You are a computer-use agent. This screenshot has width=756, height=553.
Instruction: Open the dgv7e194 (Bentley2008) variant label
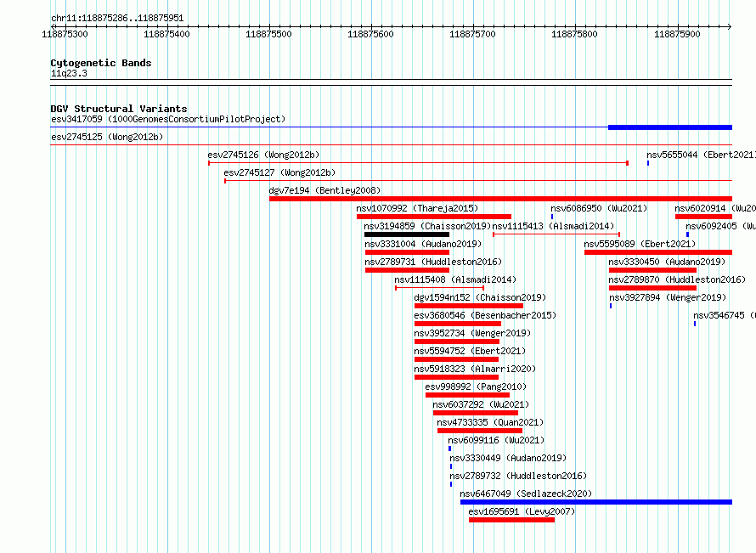(325, 190)
